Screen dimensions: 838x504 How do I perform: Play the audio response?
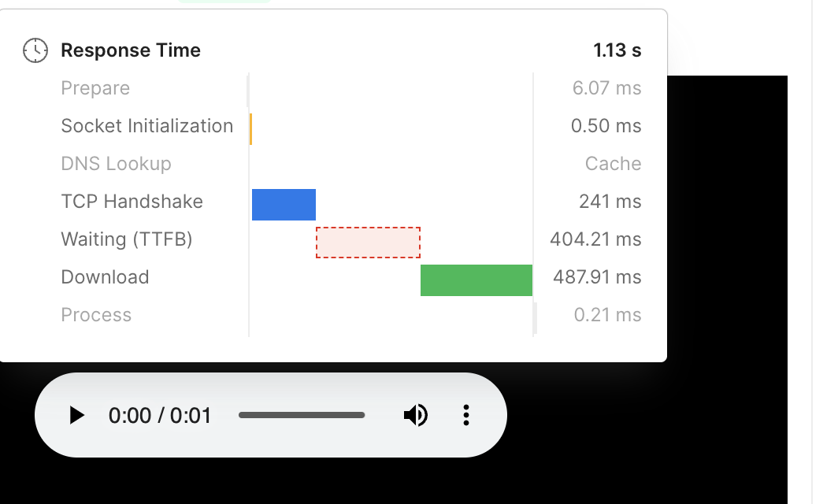point(76,415)
